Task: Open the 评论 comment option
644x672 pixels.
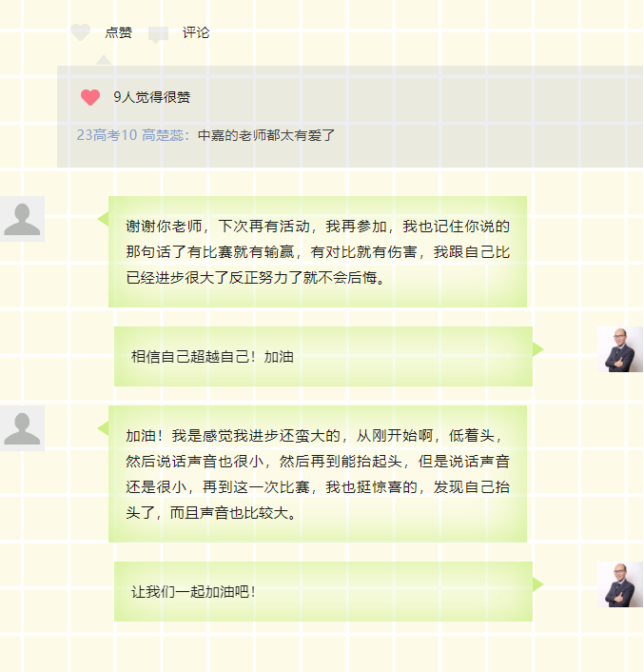Action: pos(196,32)
